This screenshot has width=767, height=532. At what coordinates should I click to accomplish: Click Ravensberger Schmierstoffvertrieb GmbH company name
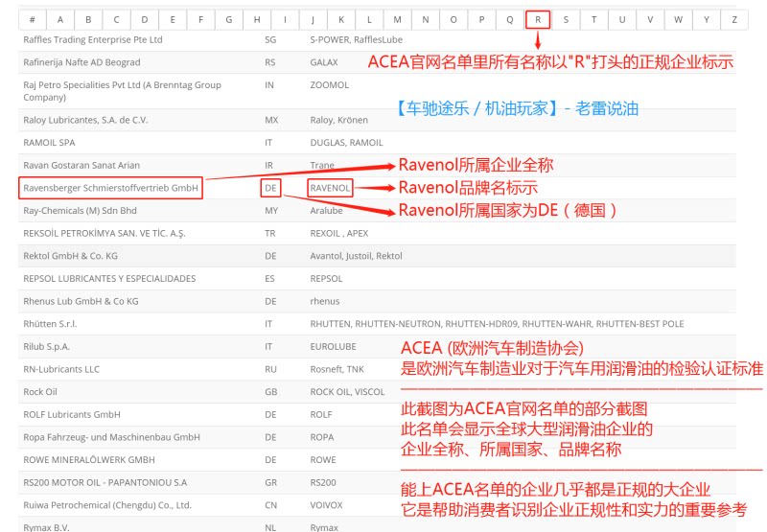110,188
